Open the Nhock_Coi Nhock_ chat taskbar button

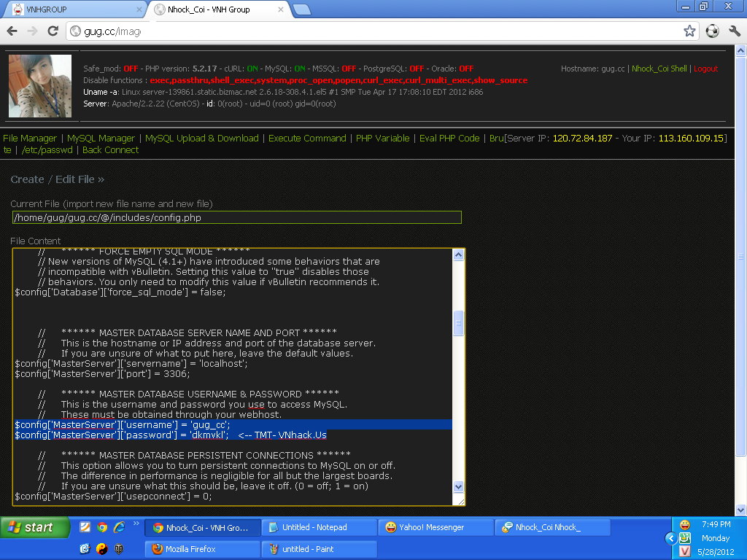tap(553, 528)
